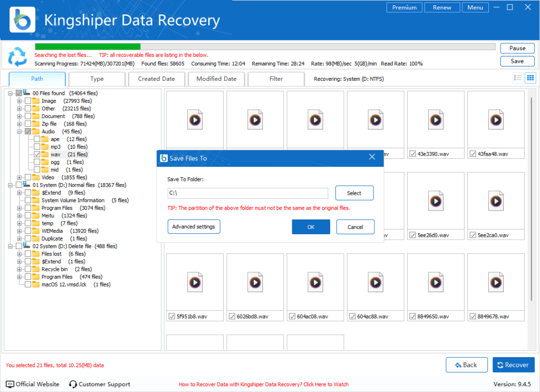Click the Image folder icon

coord(36,101)
